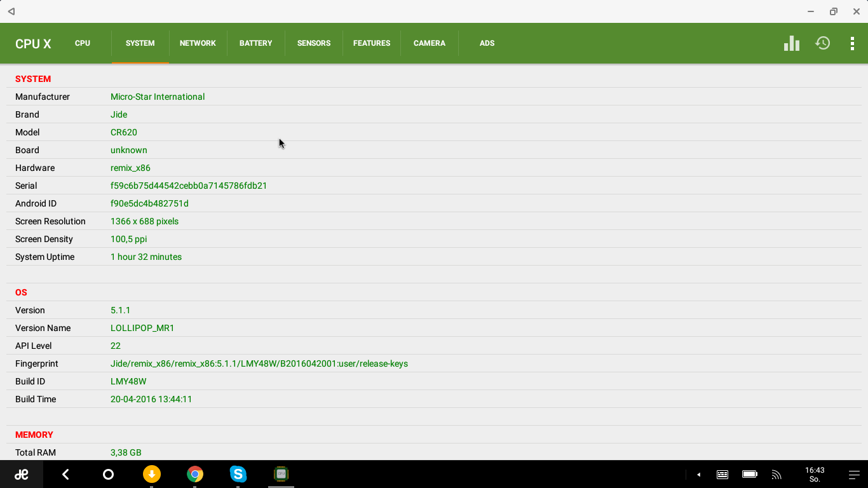
Task: Click Build Time 20-04-2016 13:44:11
Action: [x=151, y=399]
